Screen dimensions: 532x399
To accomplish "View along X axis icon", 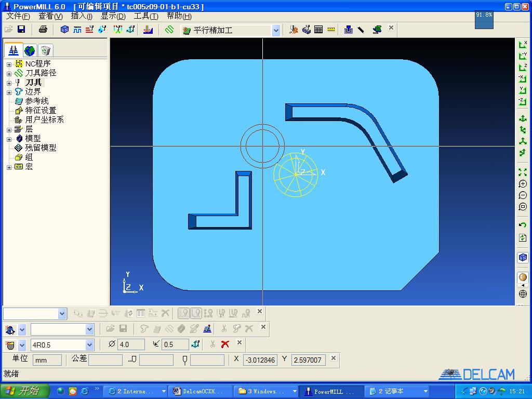I will (523, 45).
